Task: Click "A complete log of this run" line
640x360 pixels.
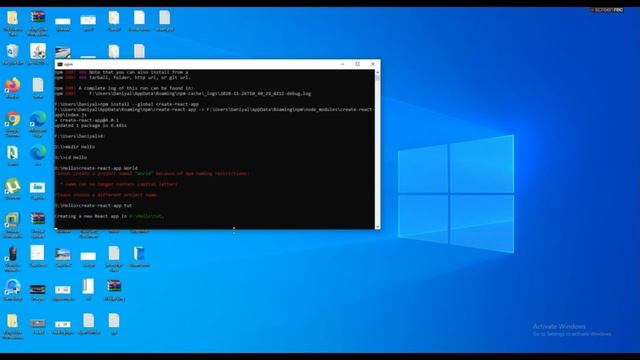Action: click(x=124, y=88)
